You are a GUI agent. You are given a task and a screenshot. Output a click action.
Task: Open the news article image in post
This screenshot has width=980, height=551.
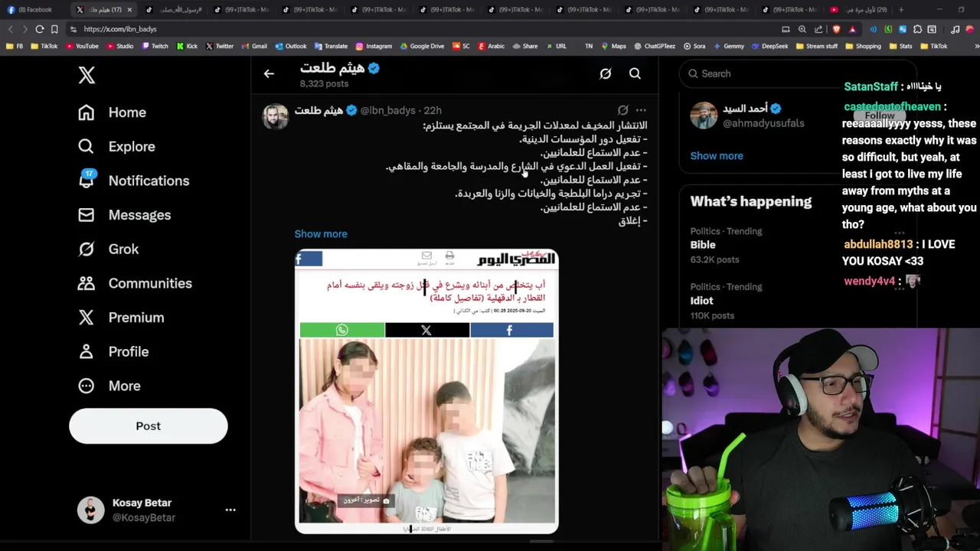tap(426, 391)
